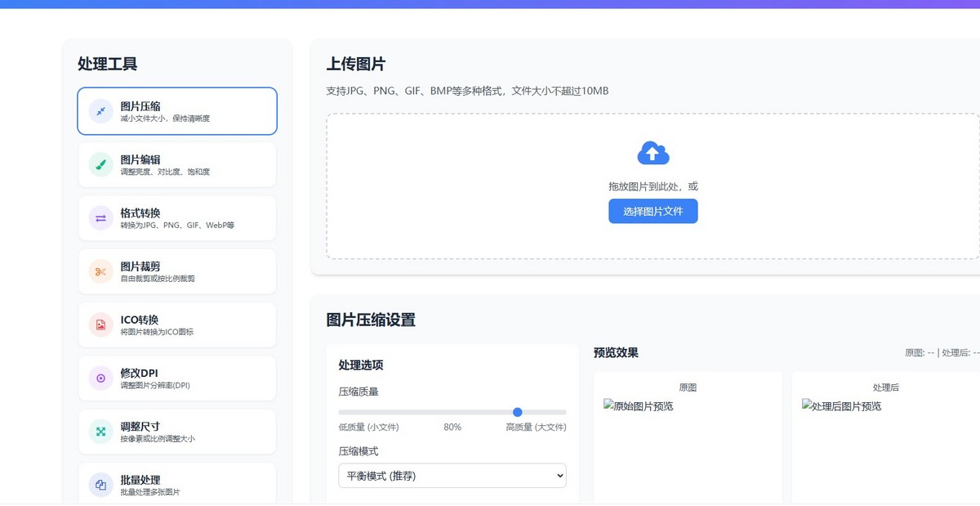Click the 原图 caption
The width and height of the screenshot is (980, 506).
688,387
